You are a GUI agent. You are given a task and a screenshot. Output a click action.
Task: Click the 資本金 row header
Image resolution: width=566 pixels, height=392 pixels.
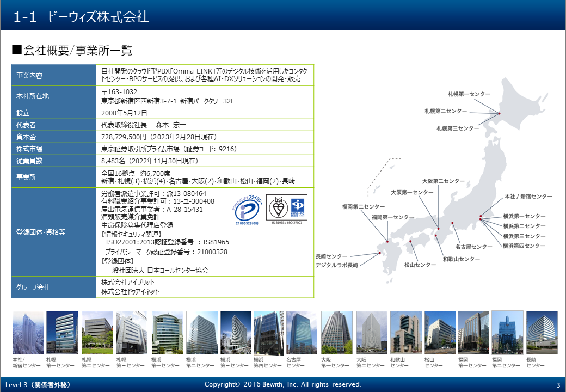(x=54, y=137)
